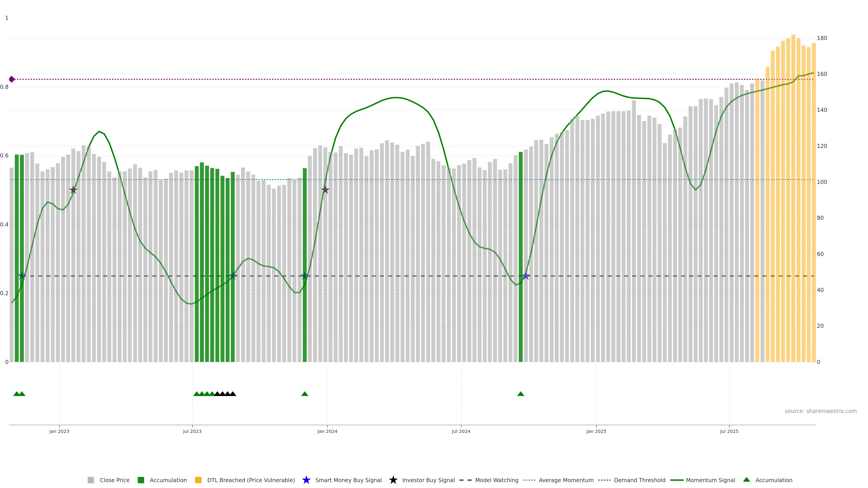Image resolution: width=868 pixels, height=488 pixels.
Task: Toggle DTL Breached (Price Vulnerable) legend entry
Action: pyautogui.click(x=251, y=480)
